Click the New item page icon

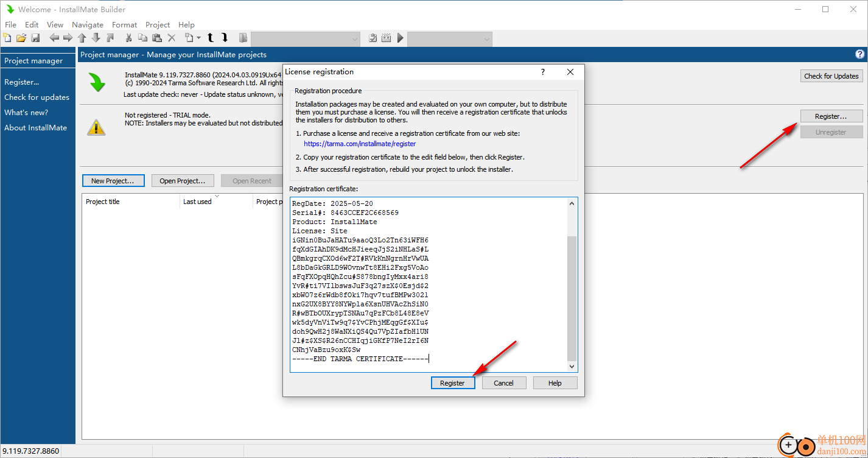(189, 38)
